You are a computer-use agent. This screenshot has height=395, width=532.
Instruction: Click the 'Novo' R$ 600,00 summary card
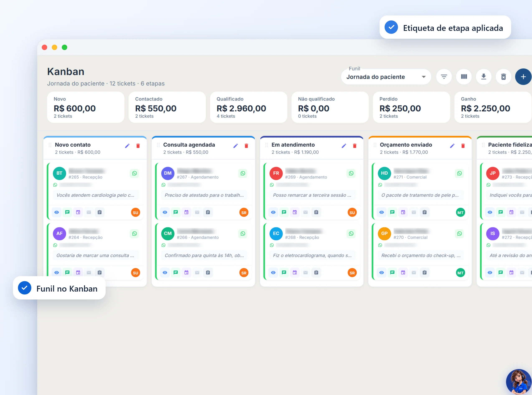tap(86, 107)
